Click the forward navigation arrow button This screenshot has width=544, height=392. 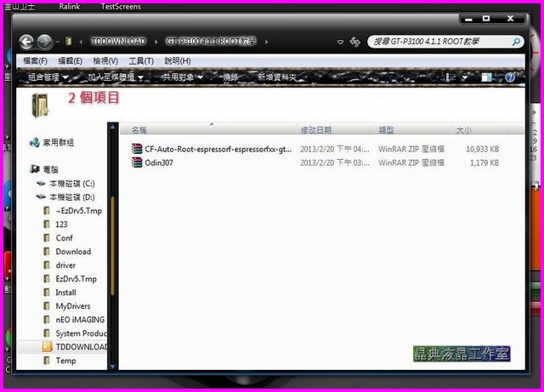44,41
